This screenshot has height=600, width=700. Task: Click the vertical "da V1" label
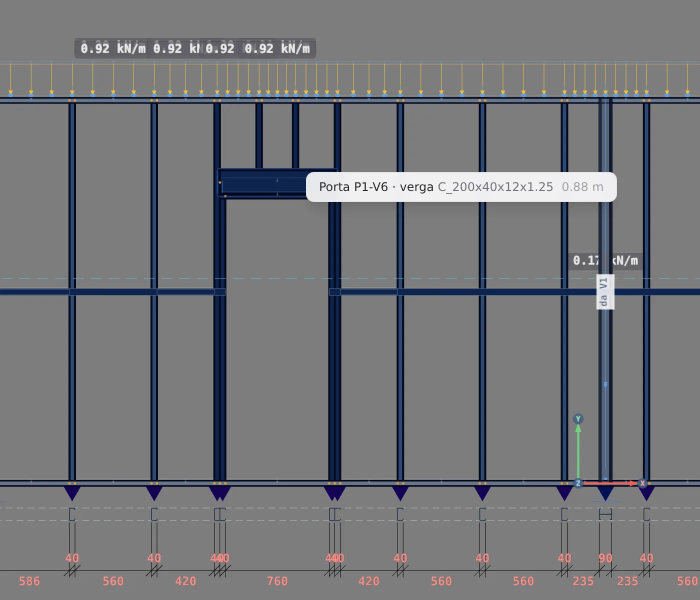coord(605,291)
